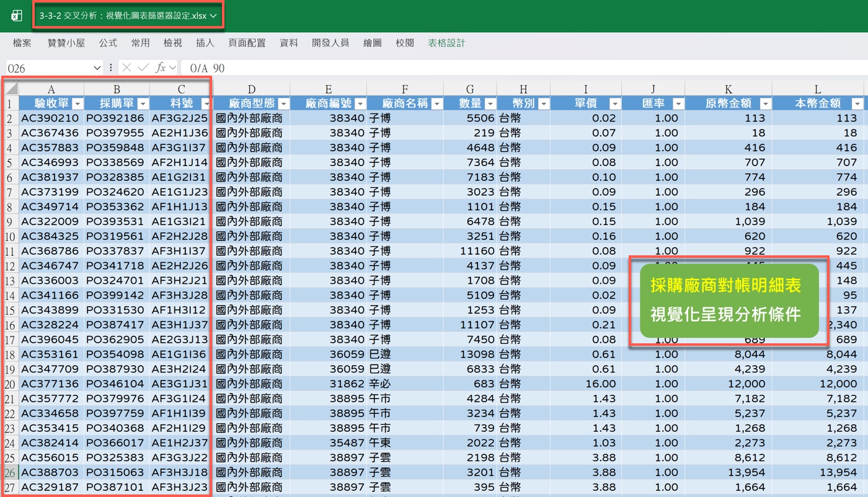Select row 26 header
Image resolution: width=868 pixels, height=497 pixels.
click(10, 472)
